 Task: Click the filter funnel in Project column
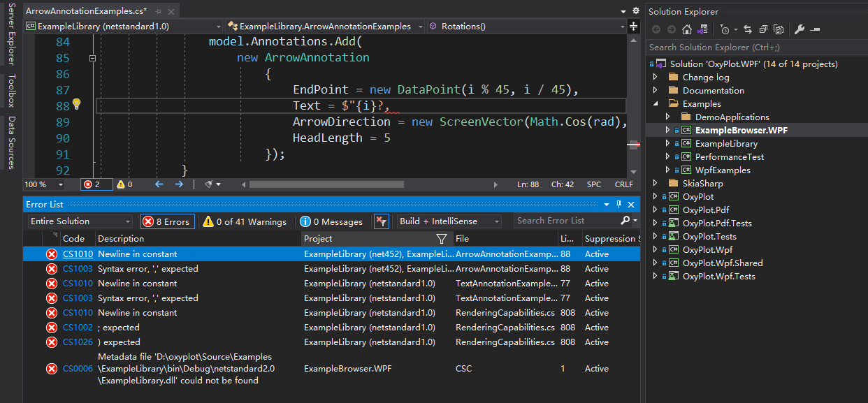pyautogui.click(x=442, y=239)
